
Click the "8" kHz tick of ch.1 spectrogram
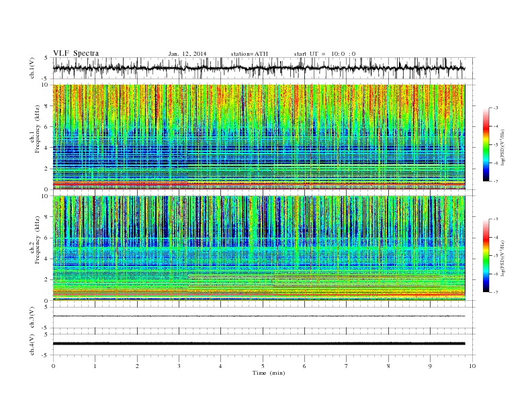click(46, 106)
